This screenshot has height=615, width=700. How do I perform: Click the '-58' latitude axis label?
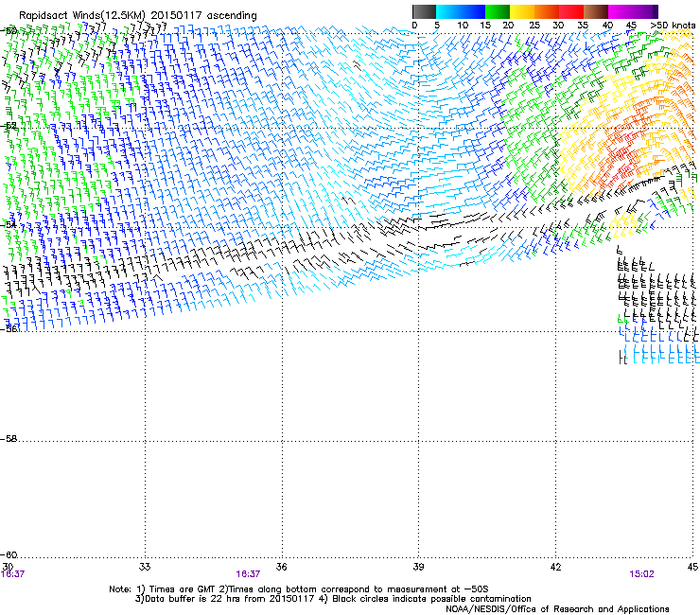click(9, 439)
